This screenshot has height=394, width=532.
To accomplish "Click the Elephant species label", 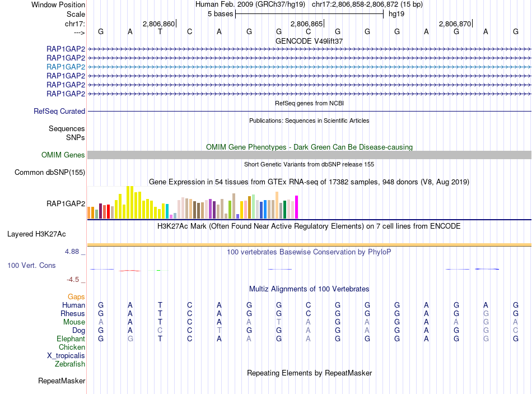I will 71,339.
